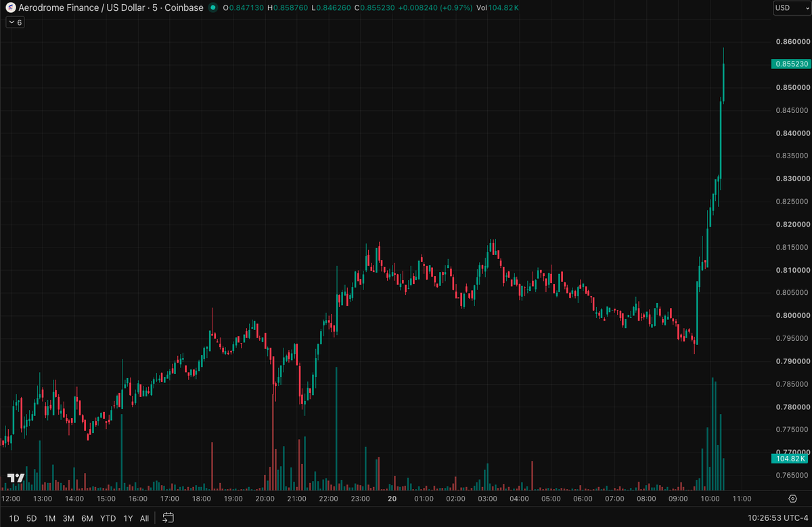Select the 1Y time range
The width and height of the screenshot is (812, 527).
click(128, 518)
